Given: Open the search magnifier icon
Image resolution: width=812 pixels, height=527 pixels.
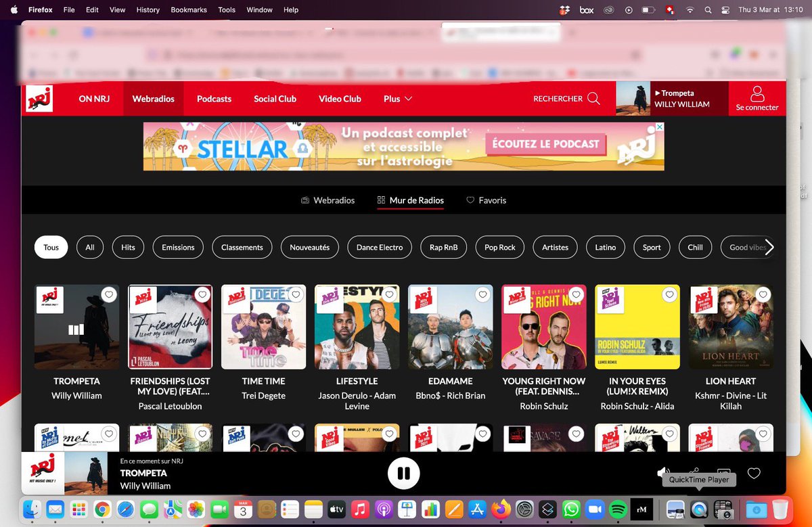Looking at the screenshot, I should pyautogui.click(x=593, y=99).
